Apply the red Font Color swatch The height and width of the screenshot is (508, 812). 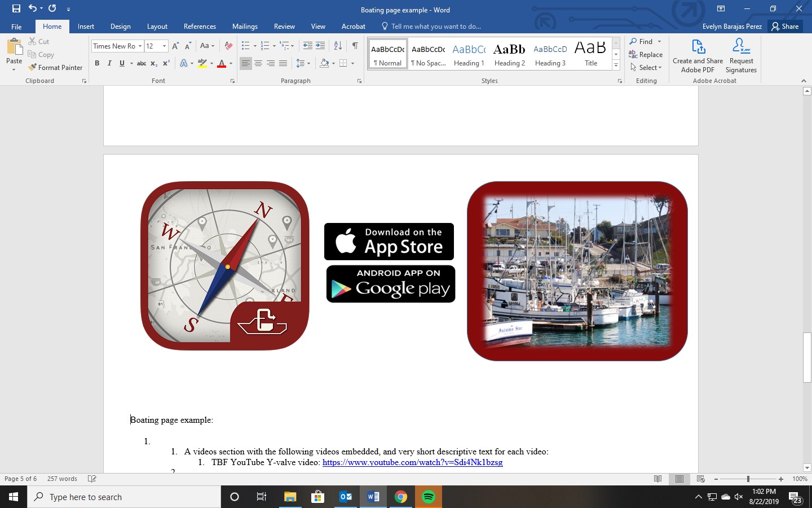(x=222, y=63)
